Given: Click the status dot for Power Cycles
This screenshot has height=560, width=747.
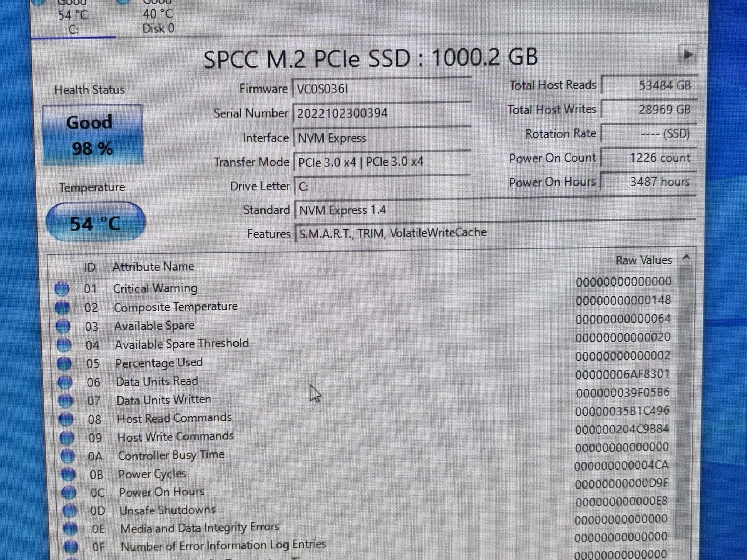Looking at the screenshot, I should click(x=68, y=474).
